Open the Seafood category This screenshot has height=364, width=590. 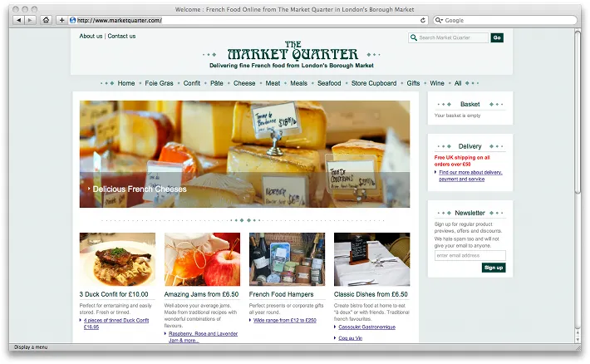329,83
